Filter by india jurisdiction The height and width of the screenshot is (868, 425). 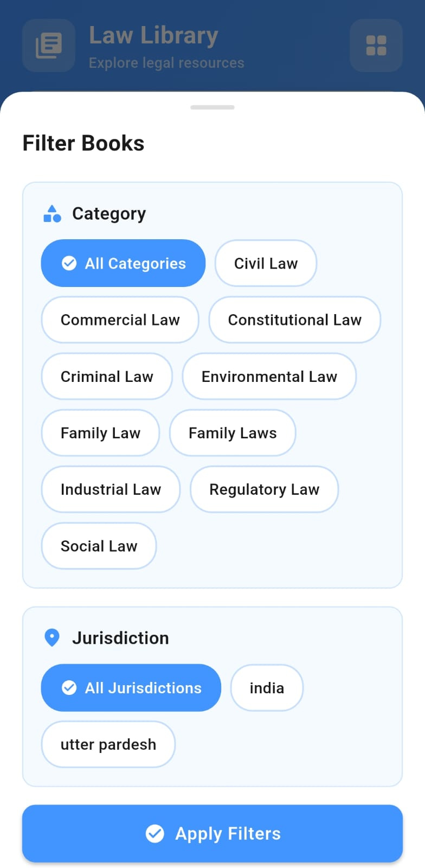[x=267, y=688]
